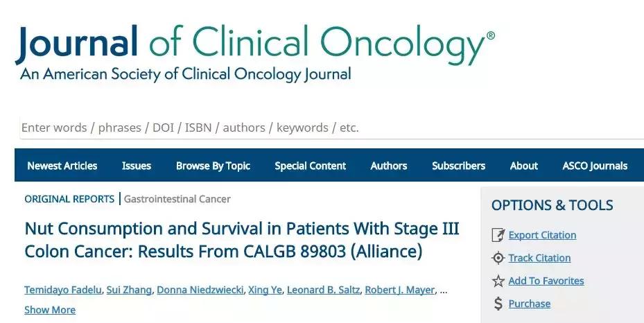This screenshot has height=323, width=644.
Task: Click the Track Citation target icon
Action: 498,258
